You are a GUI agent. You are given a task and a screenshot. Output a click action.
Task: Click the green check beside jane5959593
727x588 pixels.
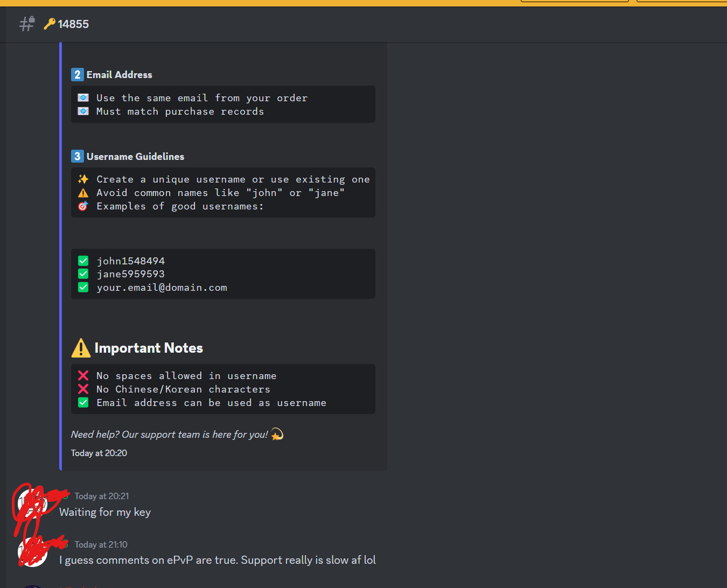tap(83, 274)
